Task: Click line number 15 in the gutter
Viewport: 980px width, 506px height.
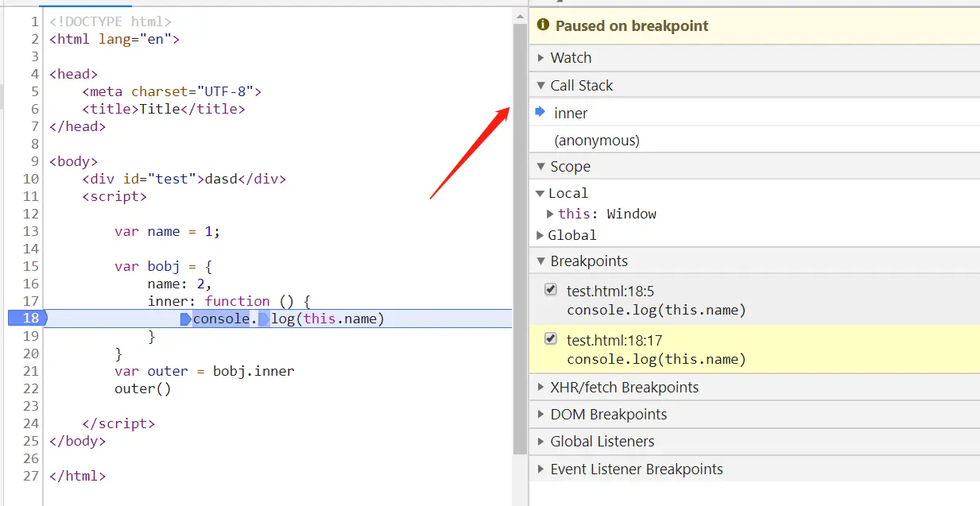Action: click(31, 266)
